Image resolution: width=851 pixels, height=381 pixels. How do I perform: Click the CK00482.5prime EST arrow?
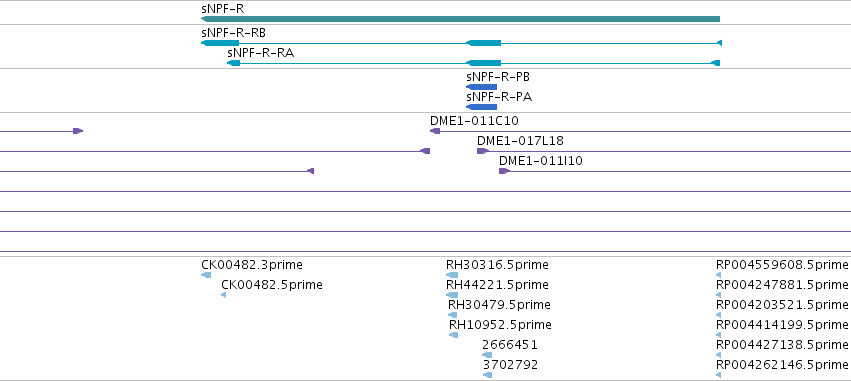[x=224, y=295]
